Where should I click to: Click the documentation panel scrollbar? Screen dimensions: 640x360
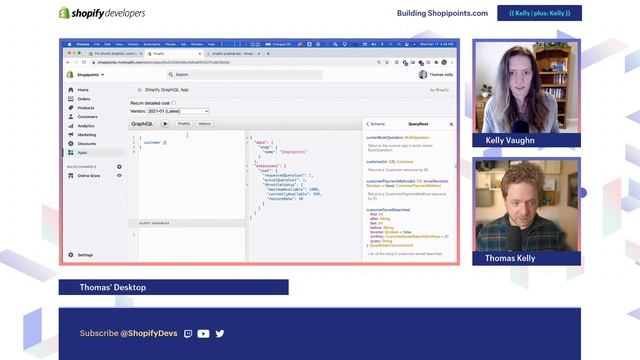pos(456,166)
